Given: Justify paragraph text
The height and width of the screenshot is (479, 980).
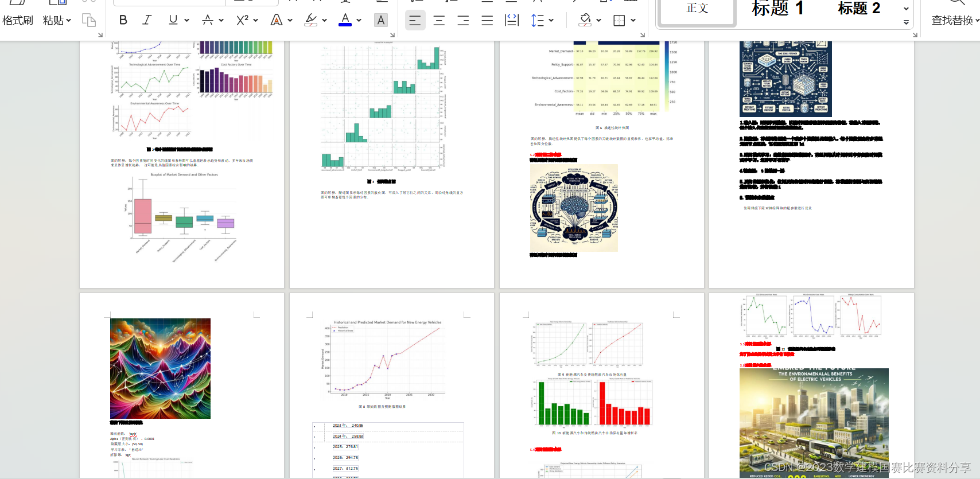Looking at the screenshot, I should pos(487,20).
